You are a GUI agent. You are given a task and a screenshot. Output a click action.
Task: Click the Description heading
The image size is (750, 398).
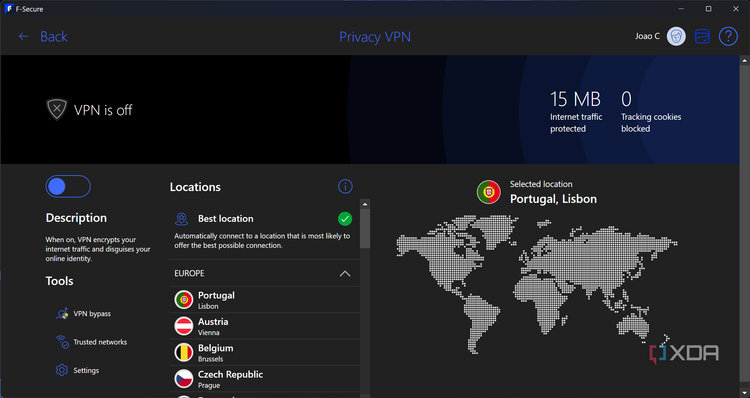pyautogui.click(x=76, y=218)
